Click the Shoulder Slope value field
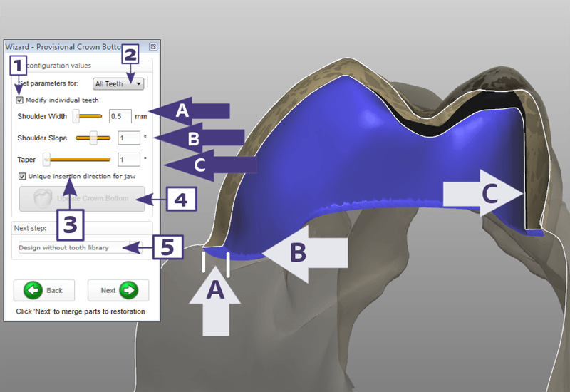The height and width of the screenshot is (392, 570). tap(128, 138)
